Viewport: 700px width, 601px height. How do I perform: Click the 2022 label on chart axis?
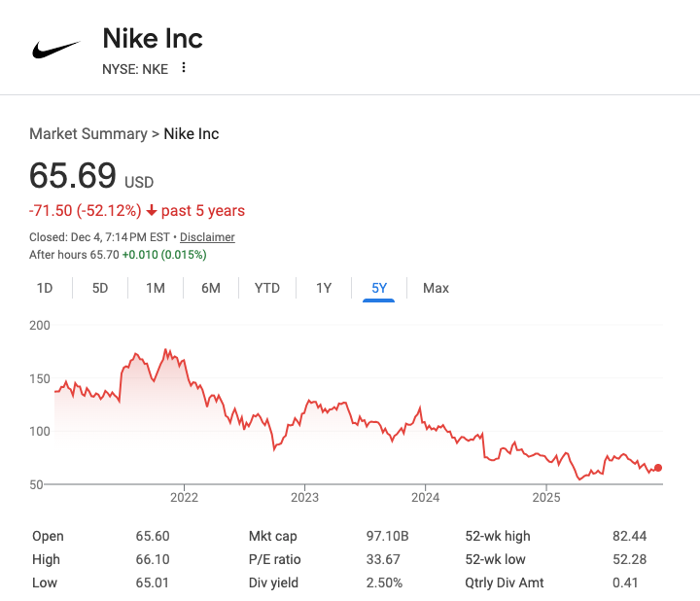tap(184, 499)
